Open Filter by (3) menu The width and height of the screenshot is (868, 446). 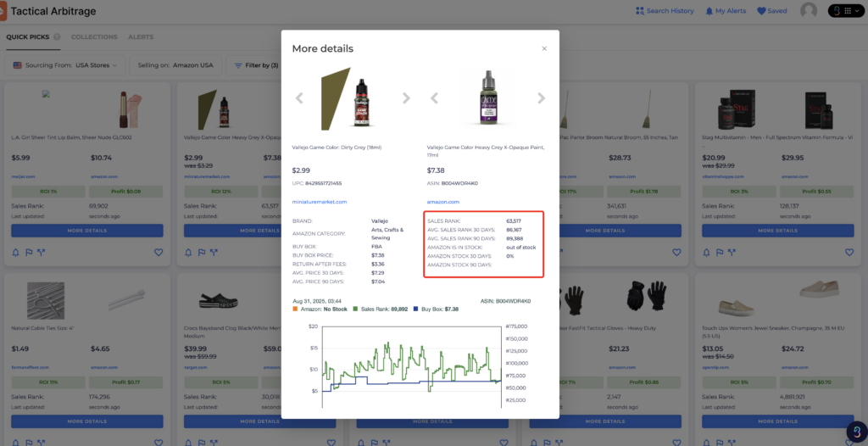pyautogui.click(x=254, y=65)
